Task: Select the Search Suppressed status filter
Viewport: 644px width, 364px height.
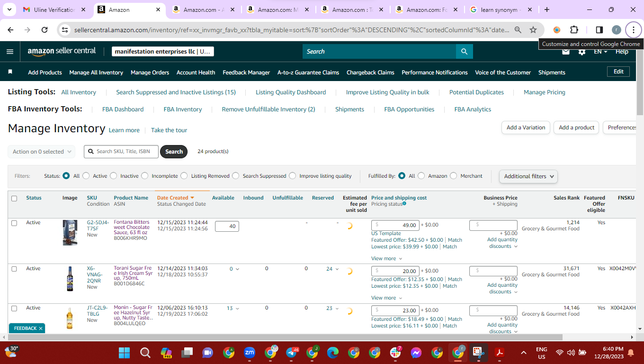Action: pos(236,176)
